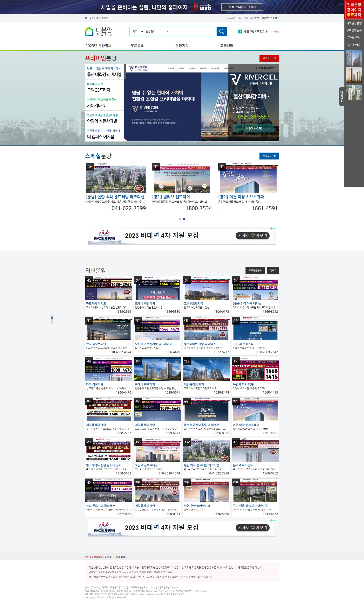Click first carousel pagination dot

coord(180,219)
